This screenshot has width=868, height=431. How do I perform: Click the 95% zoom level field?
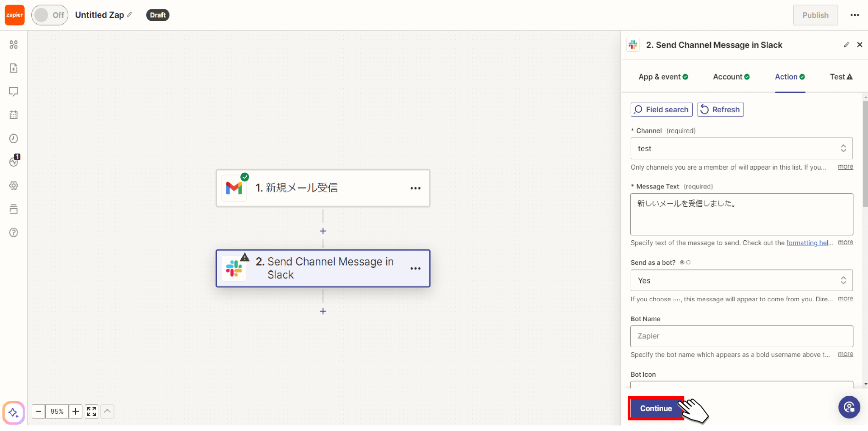[x=57, y=412]
